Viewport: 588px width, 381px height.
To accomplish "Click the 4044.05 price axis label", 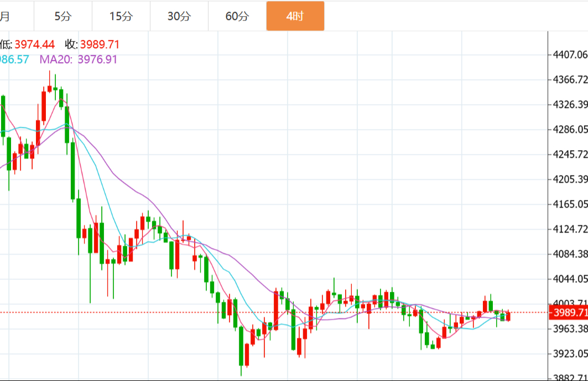I will pos(570,279).
